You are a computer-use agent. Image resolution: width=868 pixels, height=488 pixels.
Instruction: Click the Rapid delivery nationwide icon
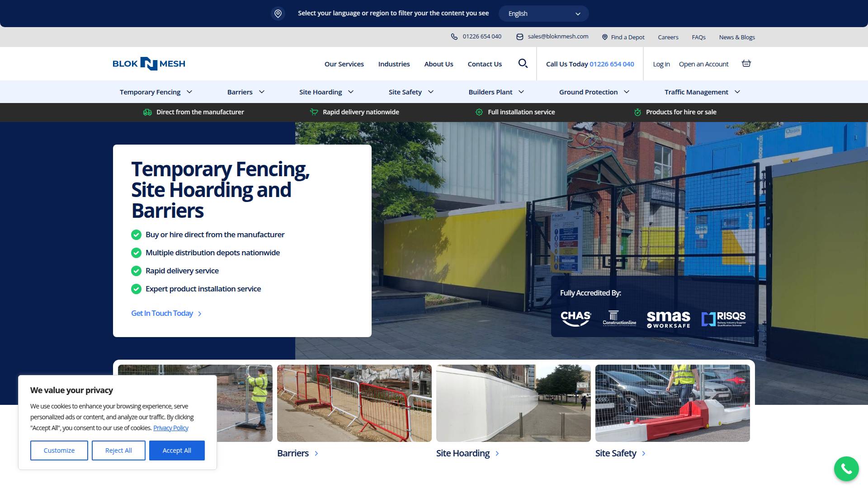(x=313, y=112)
